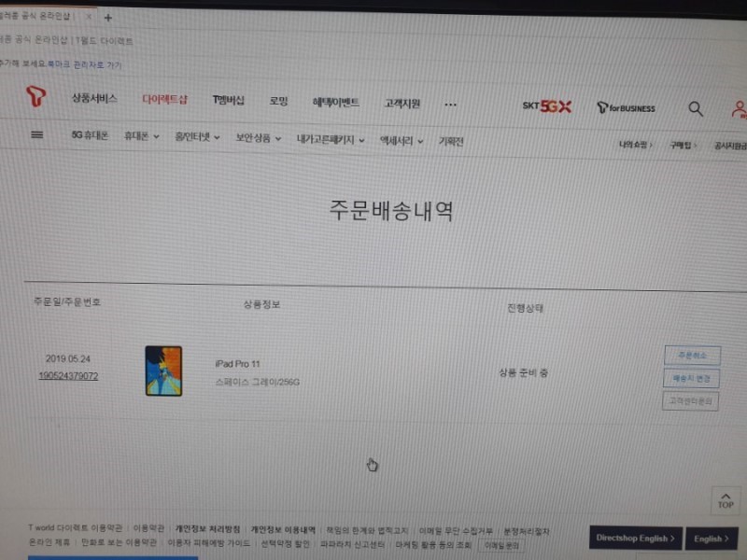Open a new browser tab with plus

[x=108, y=18]
